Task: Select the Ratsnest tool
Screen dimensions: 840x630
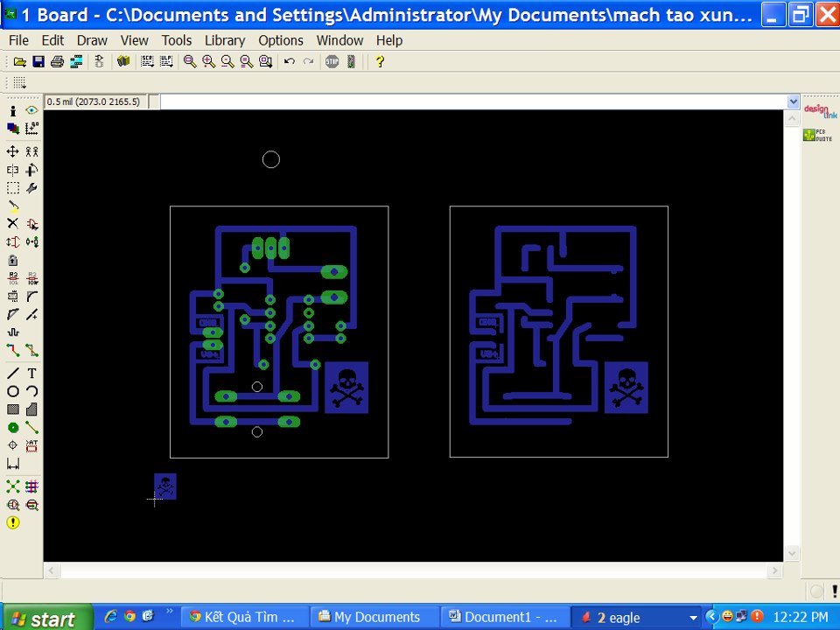Action: pos(13,486)
